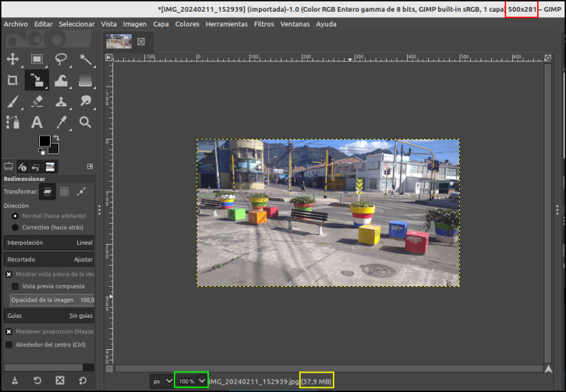
Task: Open the dock tab configuration menu
Action: click(90, 167)
